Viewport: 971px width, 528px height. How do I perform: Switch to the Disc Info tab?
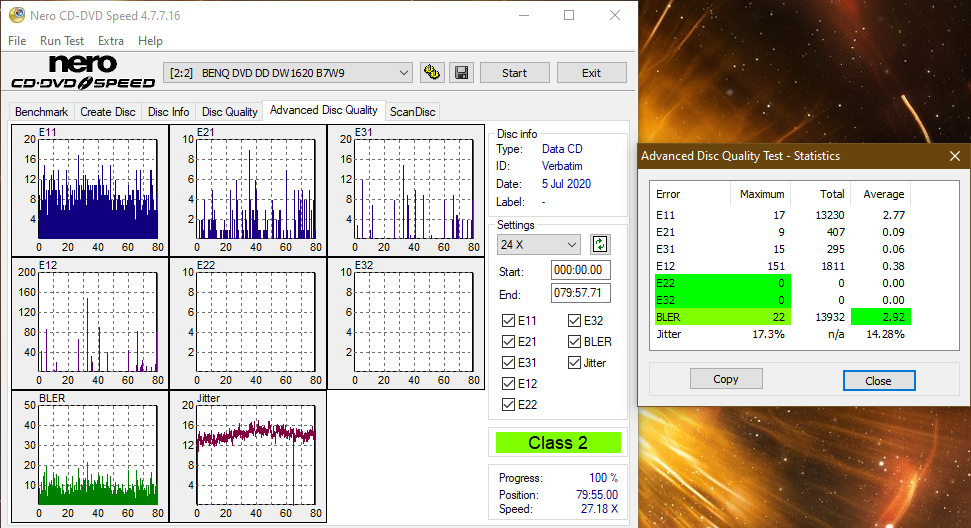[168, 112]
